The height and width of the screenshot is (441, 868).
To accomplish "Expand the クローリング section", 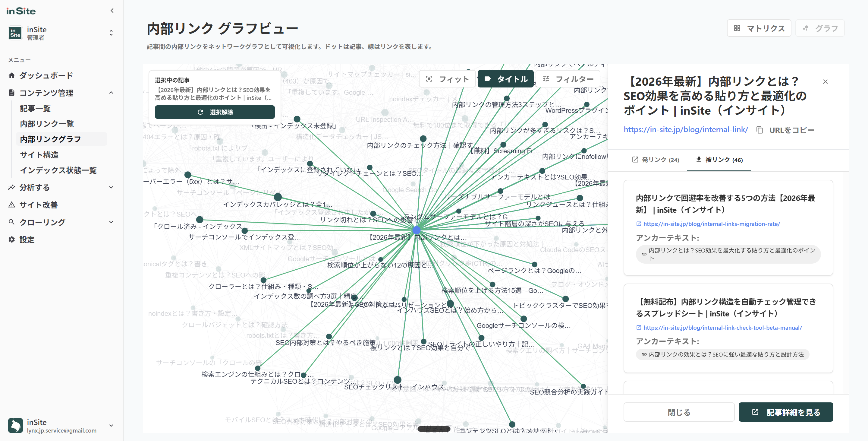I will pyautogui.click(x=111, y=222).
